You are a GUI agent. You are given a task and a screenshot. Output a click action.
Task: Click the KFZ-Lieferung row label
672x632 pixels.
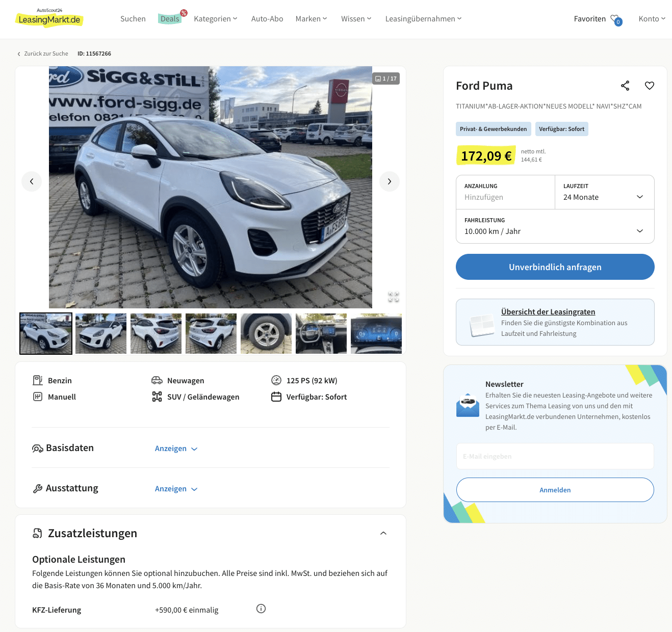click(x=57, y=610)
